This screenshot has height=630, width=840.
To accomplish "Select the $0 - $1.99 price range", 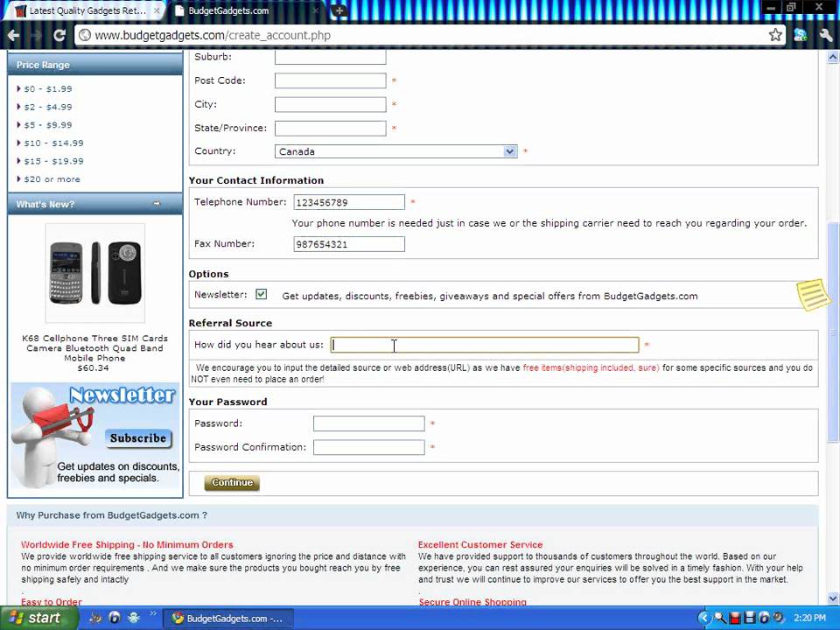I will [x=47, y=89].
